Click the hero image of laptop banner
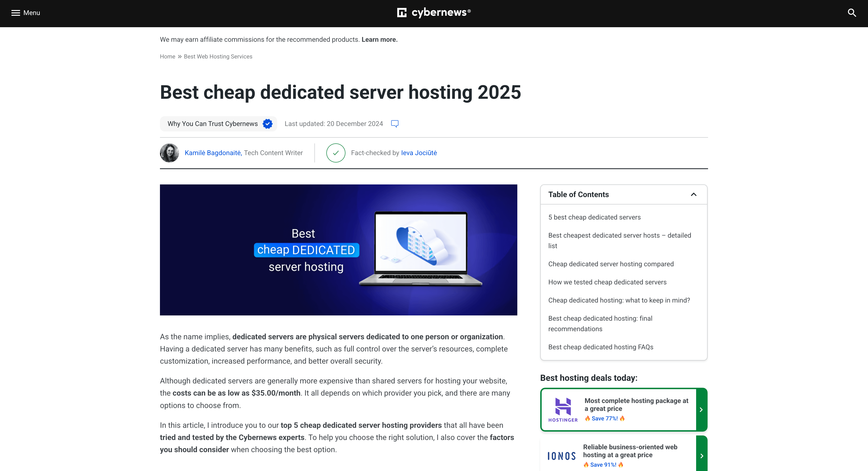 point(338,250)
